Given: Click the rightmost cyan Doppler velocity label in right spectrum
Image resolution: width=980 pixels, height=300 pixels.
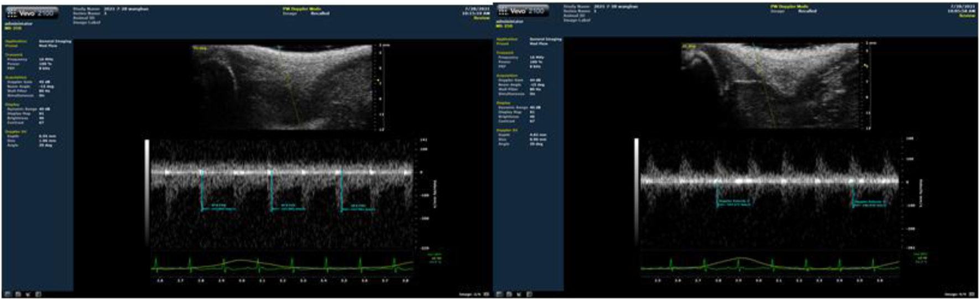Looking at the screenshot, I should (x=868, y=203).
